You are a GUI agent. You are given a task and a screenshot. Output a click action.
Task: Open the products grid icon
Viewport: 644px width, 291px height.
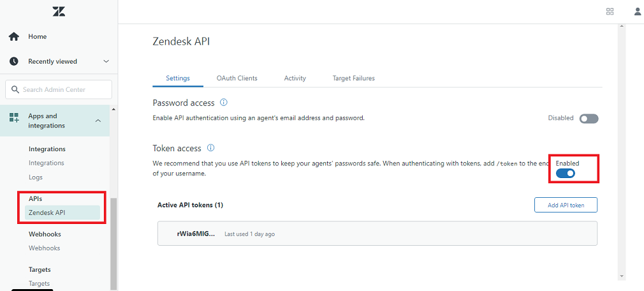click(x=610, y=11)
